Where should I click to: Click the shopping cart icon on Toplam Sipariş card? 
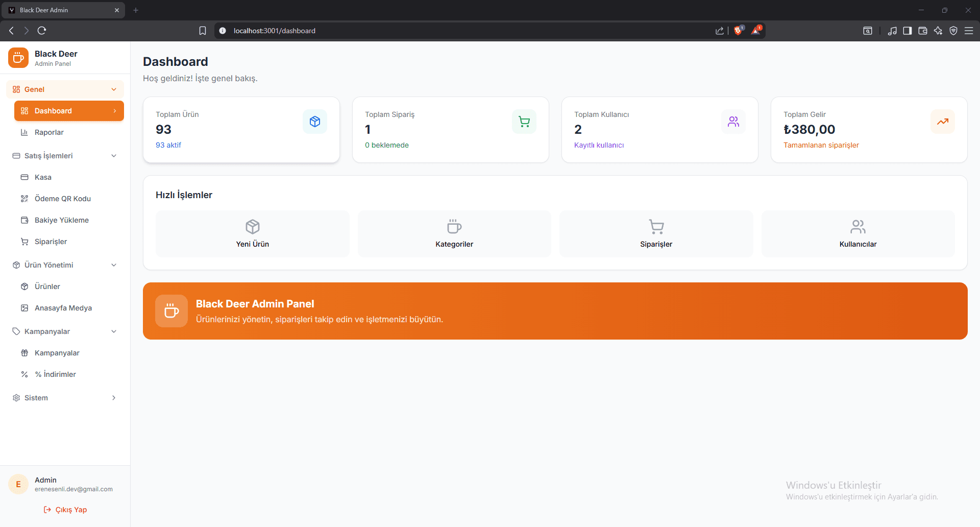click(524, 121)
